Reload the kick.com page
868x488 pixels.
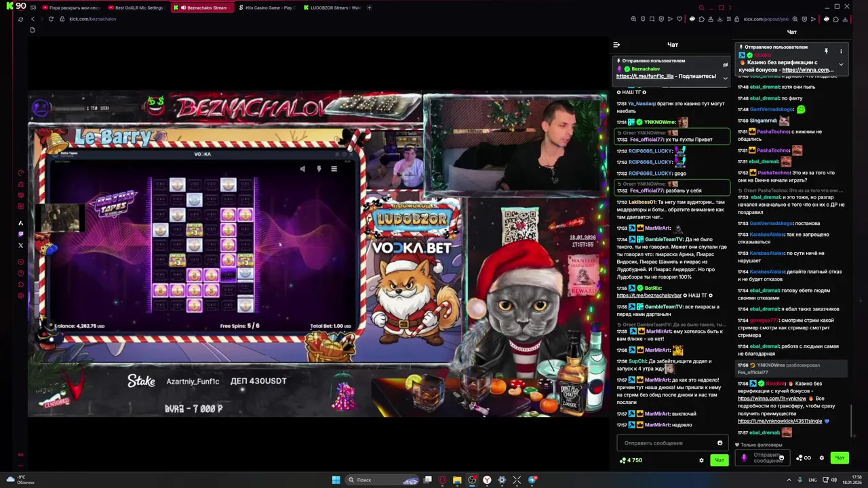tap(51, 19)
